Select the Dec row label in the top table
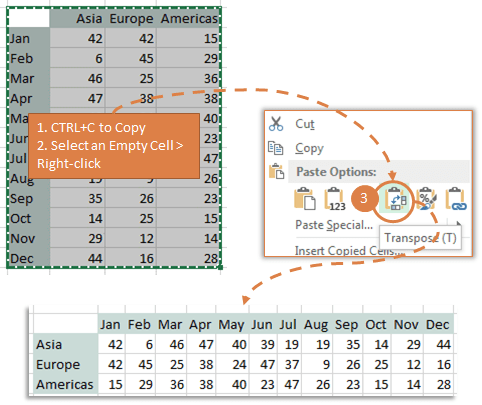The height and width of the screenshot is (405, 482). (29, 258)
